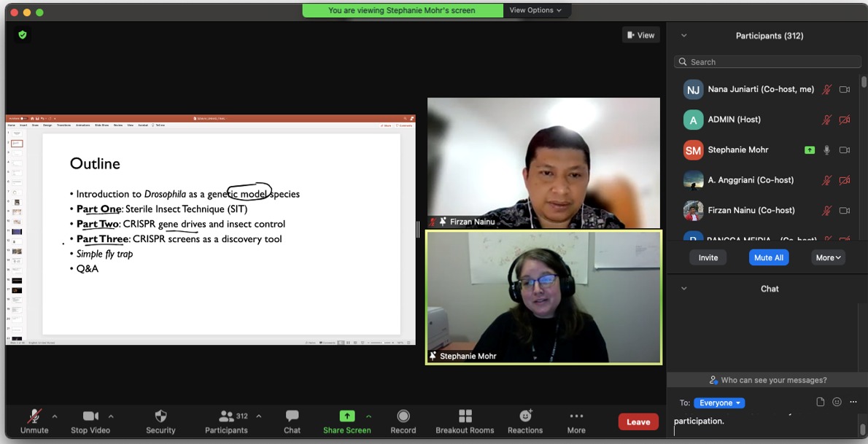The height and width of the screenshot is (444, 868).
Task: Stop Video camera toggle
Action: (90, 421)
